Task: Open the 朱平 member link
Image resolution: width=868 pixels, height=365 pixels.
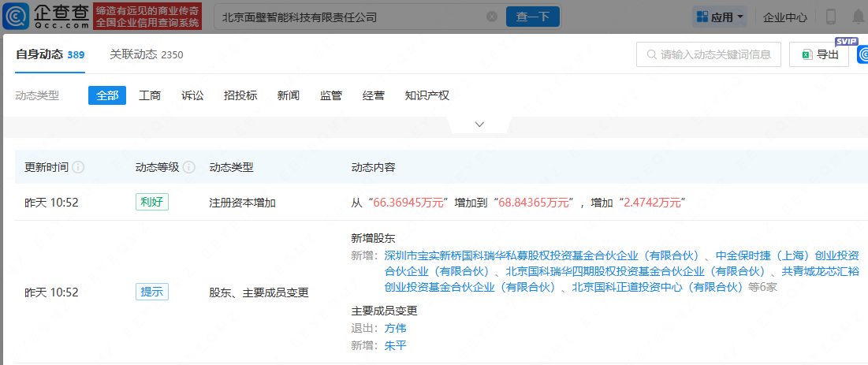Action: 395,345
